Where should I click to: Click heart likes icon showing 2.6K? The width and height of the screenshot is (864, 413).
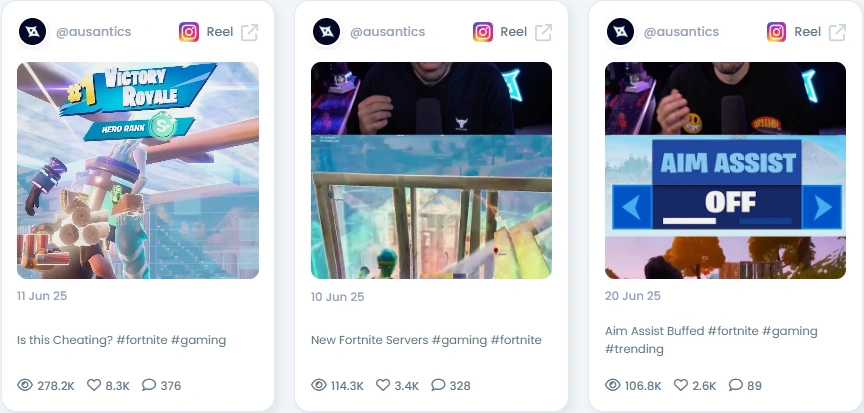(681, 385)
